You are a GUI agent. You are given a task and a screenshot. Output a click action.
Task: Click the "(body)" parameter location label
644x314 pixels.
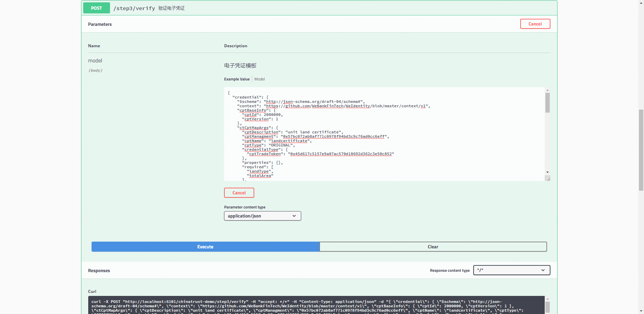click(x=95, y=70)
